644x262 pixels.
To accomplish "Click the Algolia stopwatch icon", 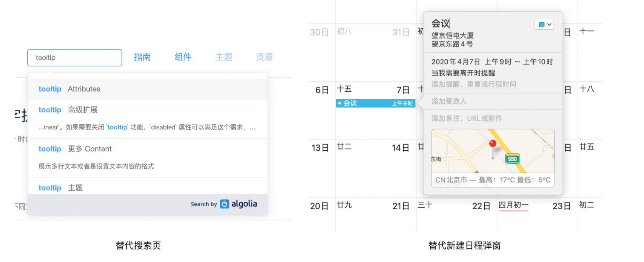I will tap(224, 204).
